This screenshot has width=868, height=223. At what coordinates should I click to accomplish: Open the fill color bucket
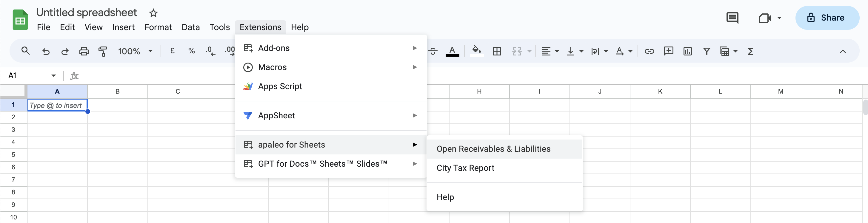pos(476,50)
